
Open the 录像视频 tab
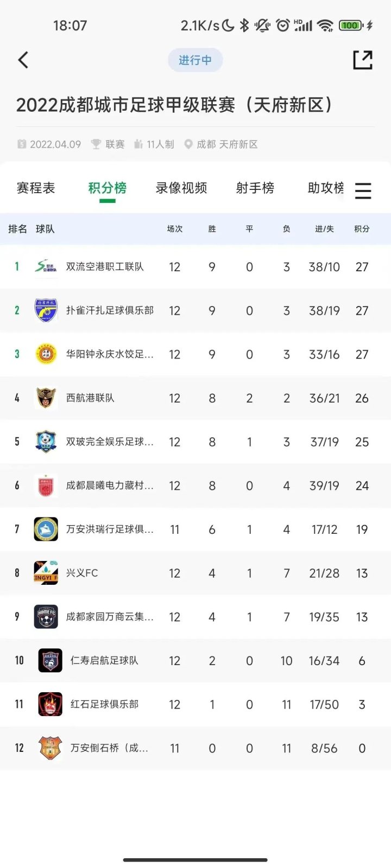181,188
